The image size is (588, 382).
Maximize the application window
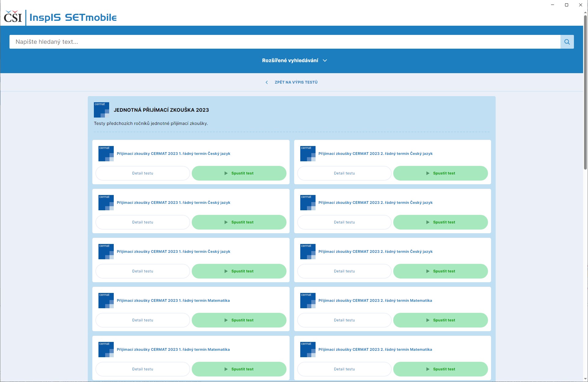566,5
